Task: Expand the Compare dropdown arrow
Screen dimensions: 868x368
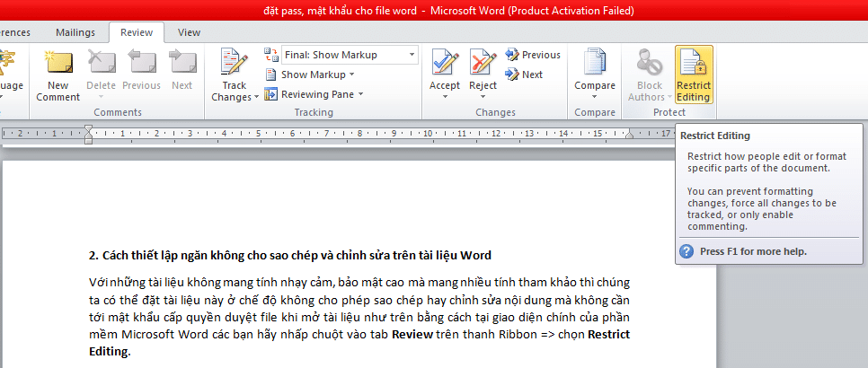Action: pyautogui.click(x=595, y=97)
